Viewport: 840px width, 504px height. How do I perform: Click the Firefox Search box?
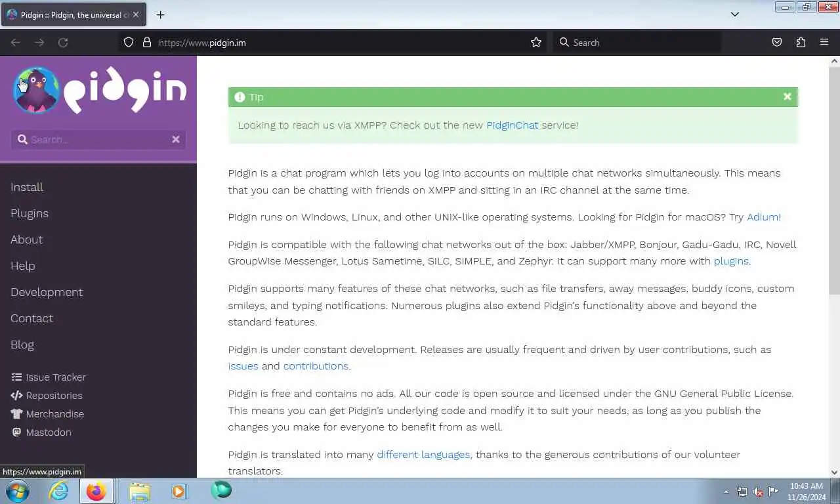(x=637, y=42)
